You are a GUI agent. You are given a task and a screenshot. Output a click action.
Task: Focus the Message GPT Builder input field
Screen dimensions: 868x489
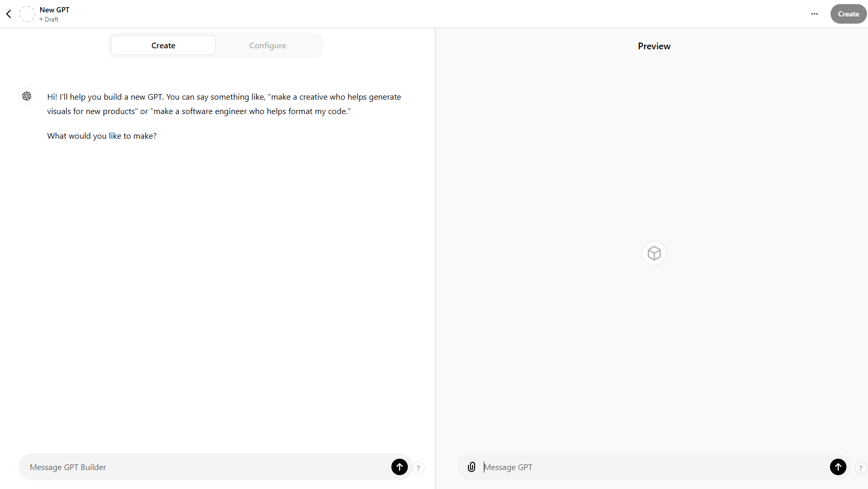208,467
